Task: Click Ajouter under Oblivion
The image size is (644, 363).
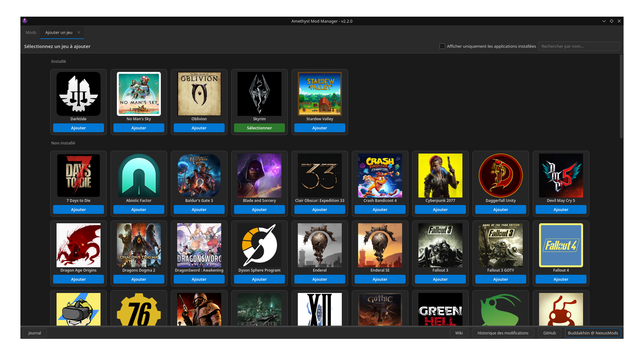Action: 199,128
